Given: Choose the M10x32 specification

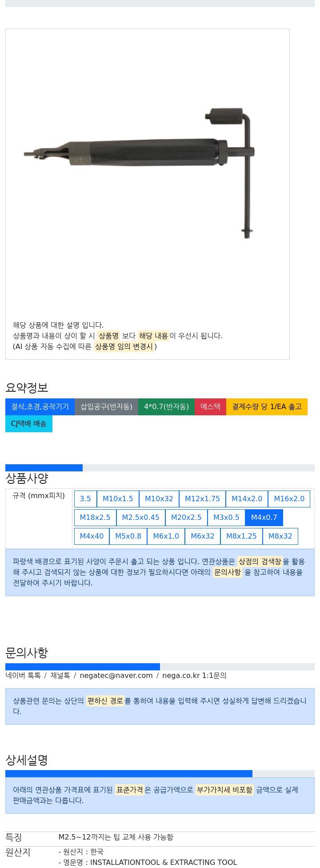Looking at the screenshot, I should 159,499.
